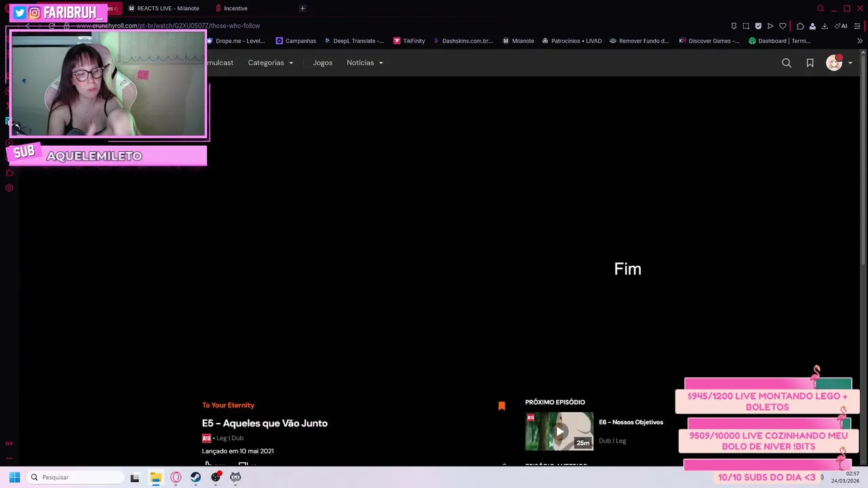
Task: Show more bookmarks with double chevron
Action: click(860, 41)
